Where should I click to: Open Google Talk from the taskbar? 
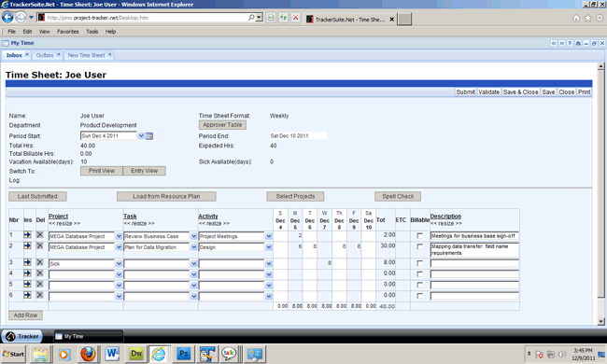pos(229,354)
